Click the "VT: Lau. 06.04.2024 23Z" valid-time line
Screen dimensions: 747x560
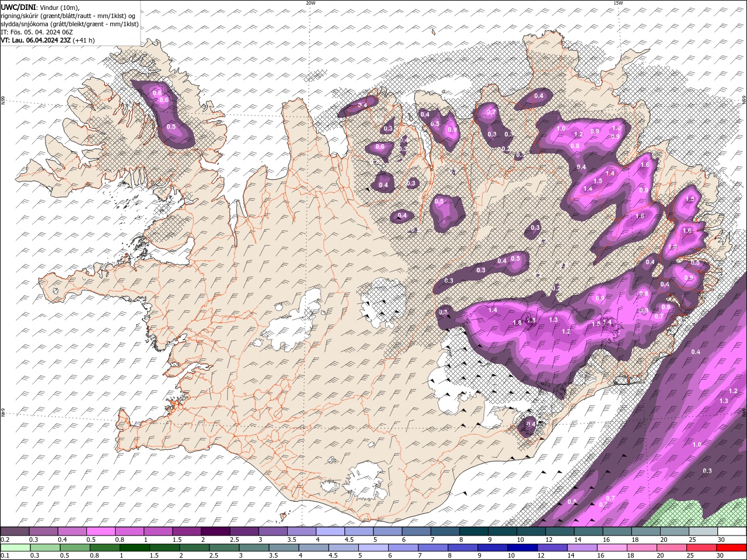[35, 40]
